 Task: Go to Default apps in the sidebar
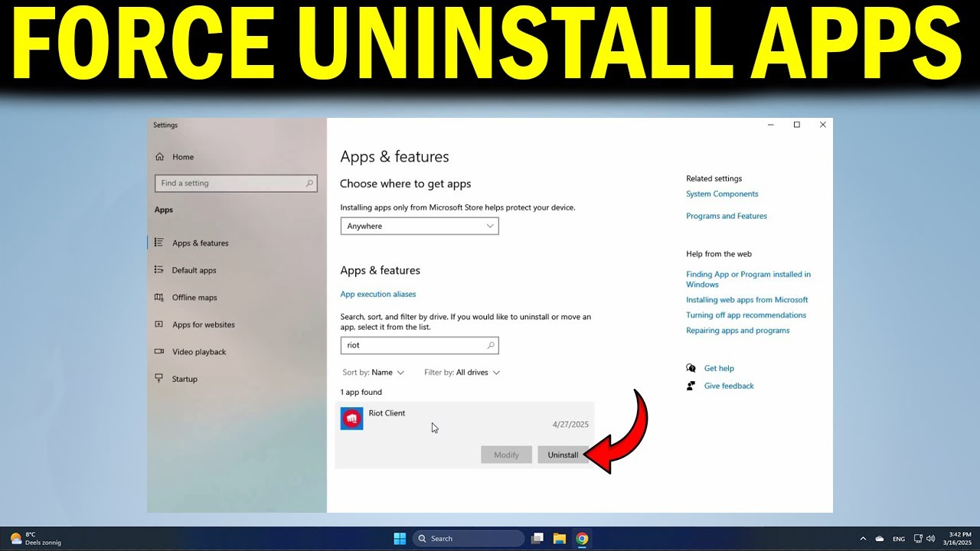[x=194, y=270]
